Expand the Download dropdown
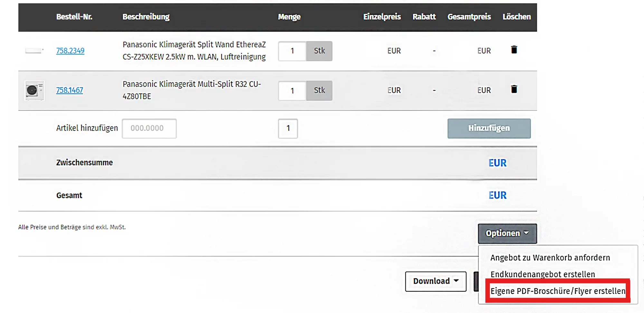The width and height of the screenshot is (644, 313). 435,281
